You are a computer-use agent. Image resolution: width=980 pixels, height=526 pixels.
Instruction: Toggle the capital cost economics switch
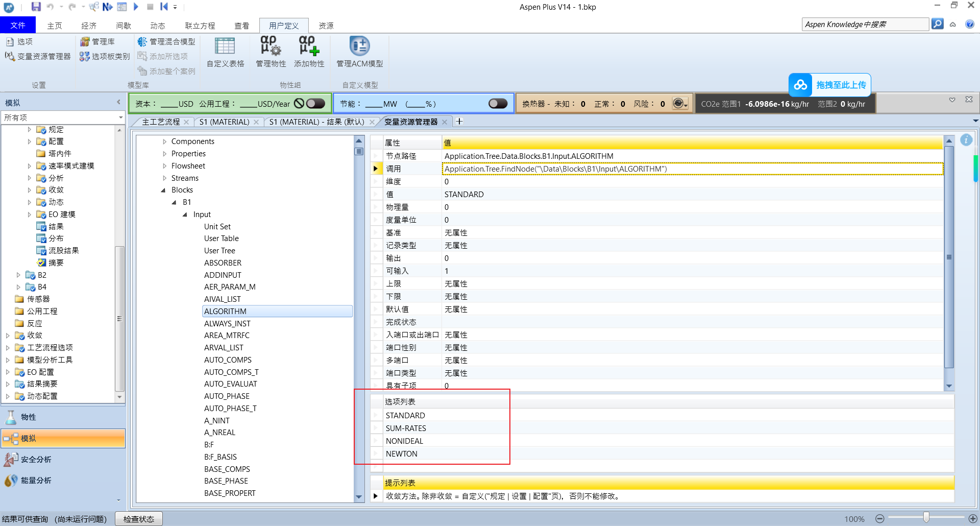coord(315,104)
